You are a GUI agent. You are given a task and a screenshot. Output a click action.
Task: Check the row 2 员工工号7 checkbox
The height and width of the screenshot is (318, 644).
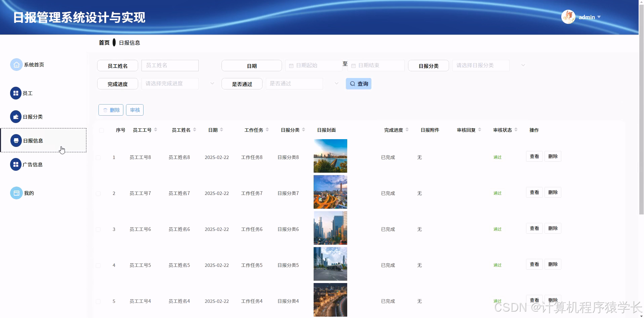point(98,194)
